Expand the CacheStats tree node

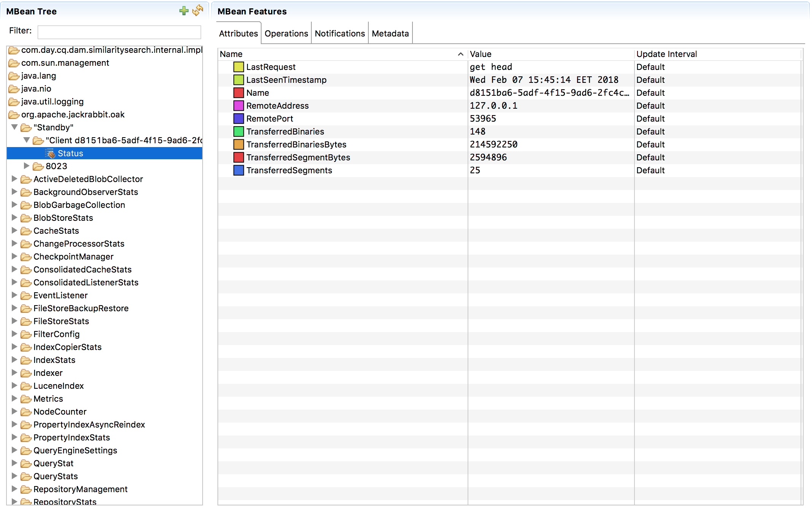point(14,231)
